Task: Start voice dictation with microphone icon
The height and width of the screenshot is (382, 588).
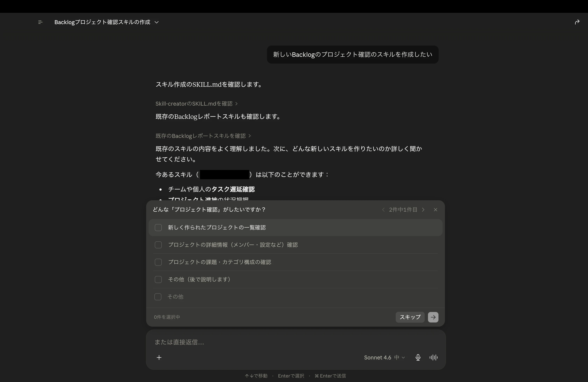Action: [418, 357]
